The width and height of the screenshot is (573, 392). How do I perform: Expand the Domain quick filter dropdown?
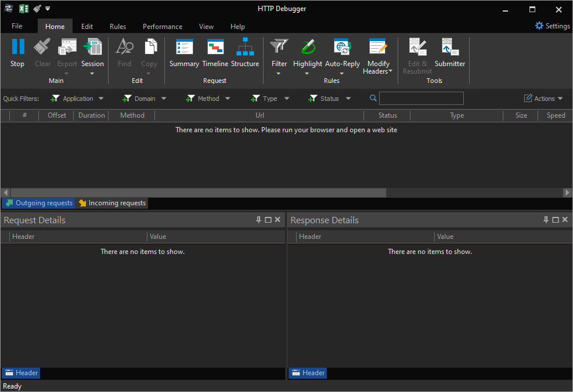coord(164,99)
